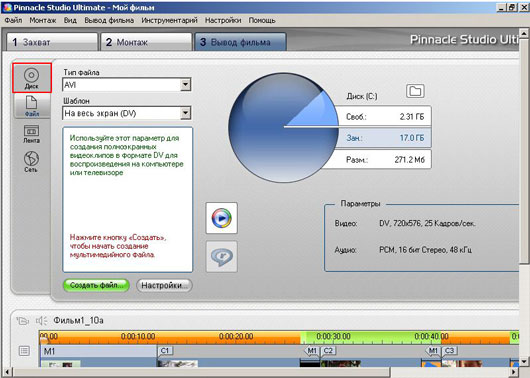Click the Разм. 271.2 Мб row

coord(379,159)
